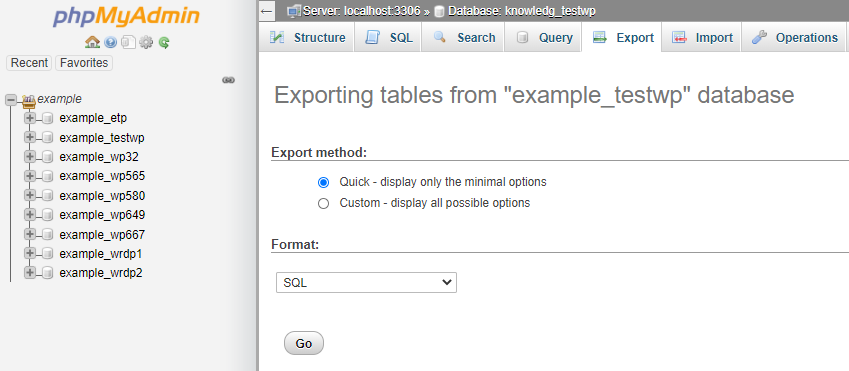Screen dimensions: 849x371
Task: Switch to the Structure tab
Action: (306, 37)
